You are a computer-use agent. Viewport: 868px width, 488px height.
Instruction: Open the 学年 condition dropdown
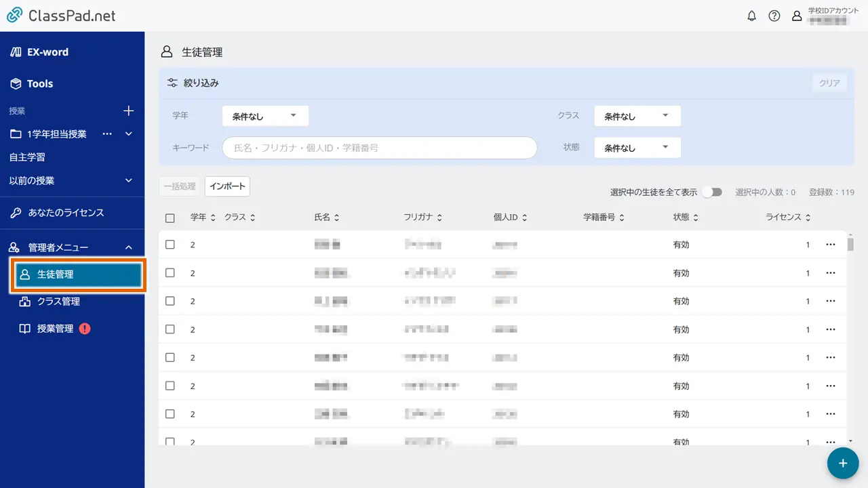(x=264, y=115)
